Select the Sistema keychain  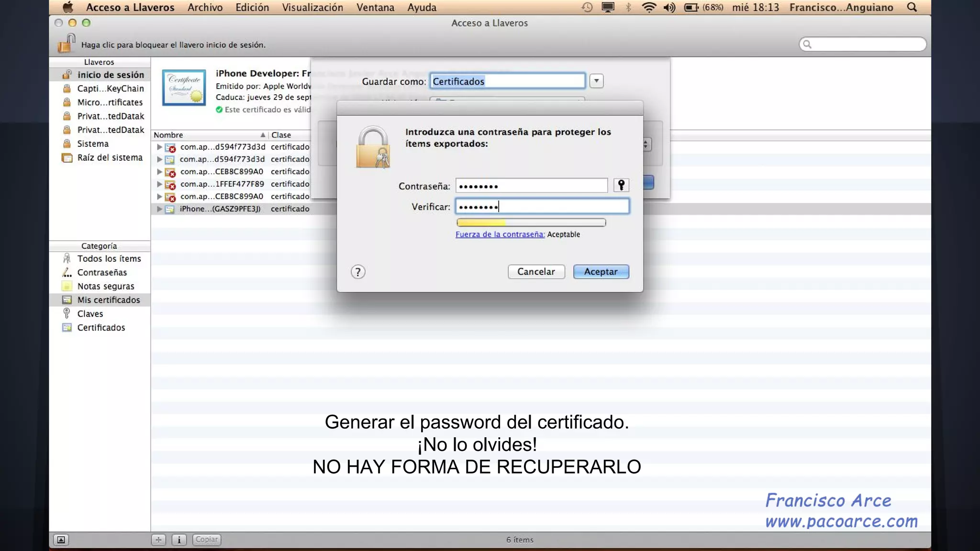point(100,143)
